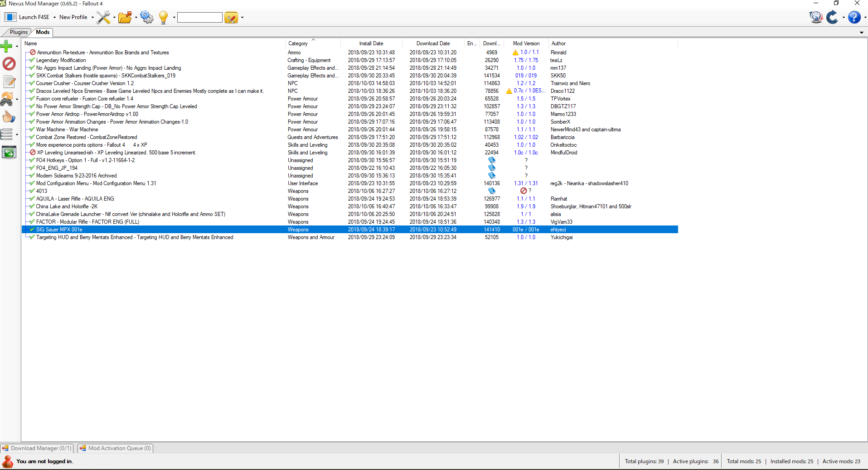Click the Launch F4SE window icon
The height and width of the screenshot is (470, 868).
(x=10, y=17)
